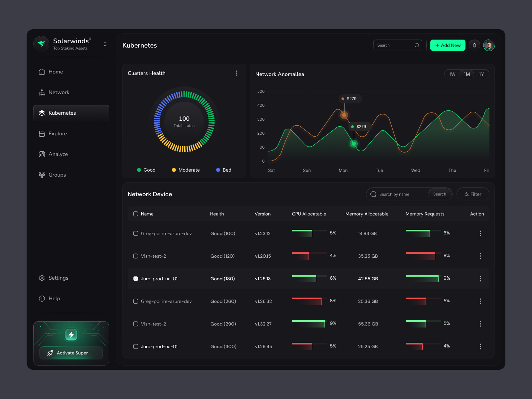Check the Vish-test-2 v1.20.15 row
532x399 pixels.
point(136,256)
